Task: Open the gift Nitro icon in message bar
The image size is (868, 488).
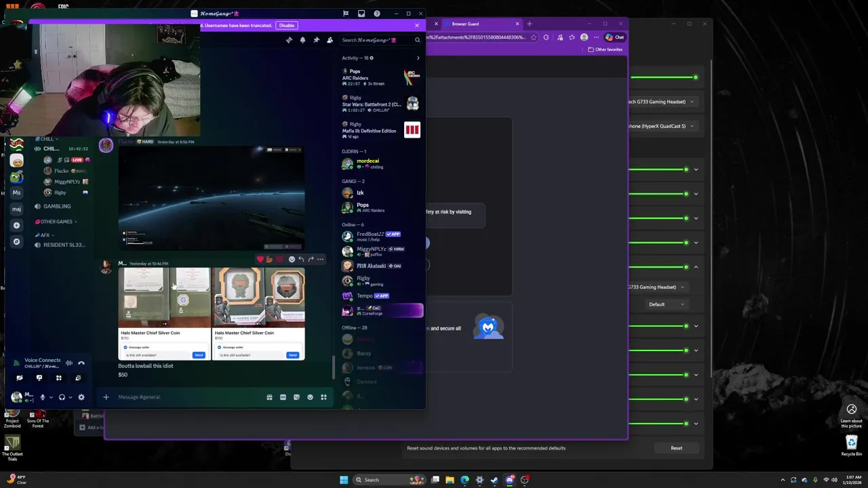Action: click(269, 397)
